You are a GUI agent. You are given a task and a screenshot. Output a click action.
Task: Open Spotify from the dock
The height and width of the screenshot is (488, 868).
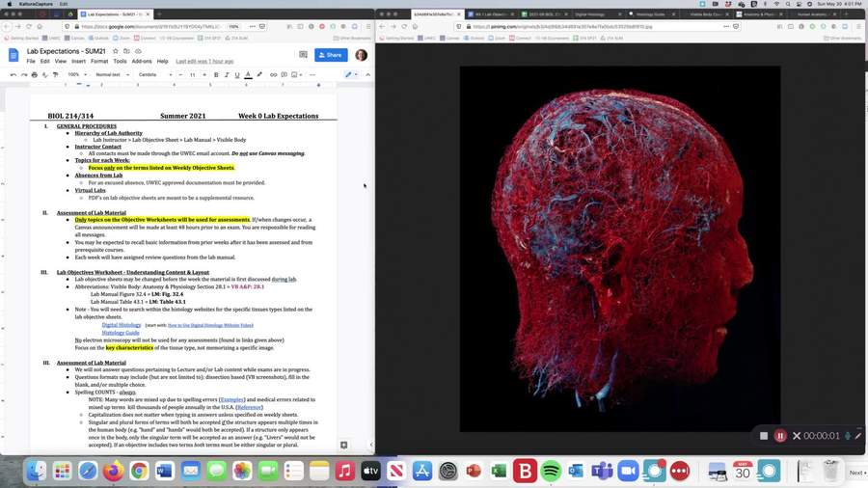tap(551, 471)
